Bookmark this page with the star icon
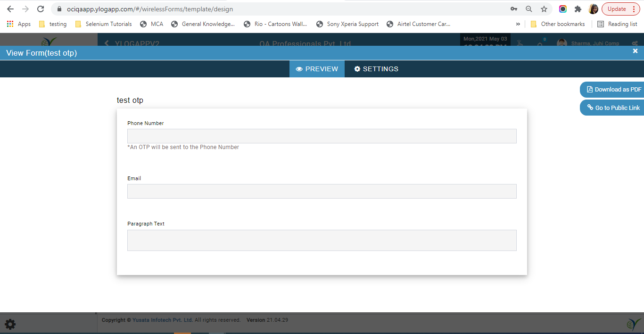The image size is (644, 334). click(544, 9)
